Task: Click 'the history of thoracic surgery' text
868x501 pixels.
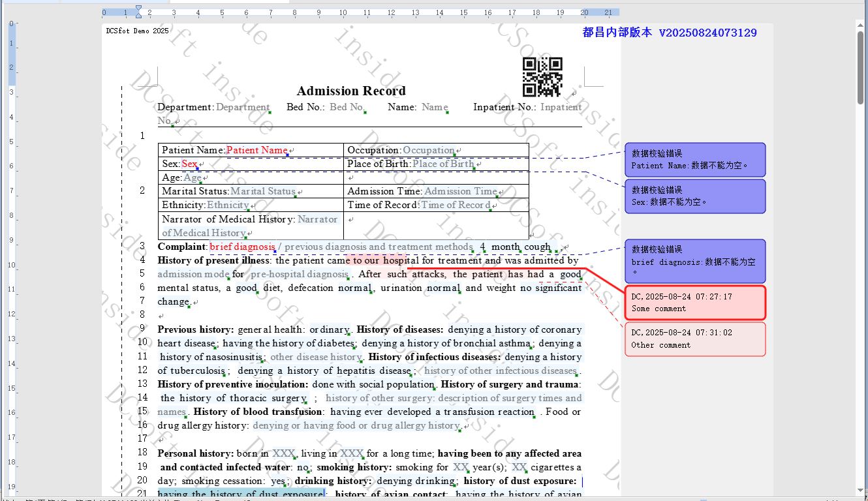Action: pos(234,398)
